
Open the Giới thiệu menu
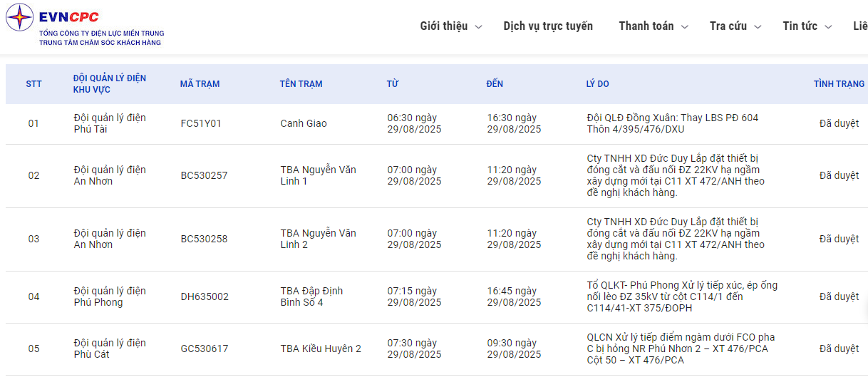pyautogui.click(x=443, y=26)
